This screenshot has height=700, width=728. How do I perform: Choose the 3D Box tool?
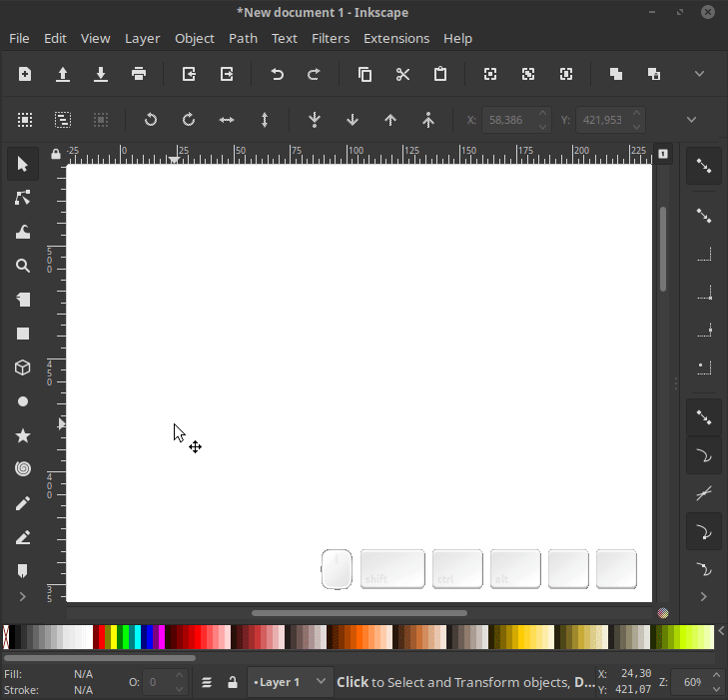(23, 367)
